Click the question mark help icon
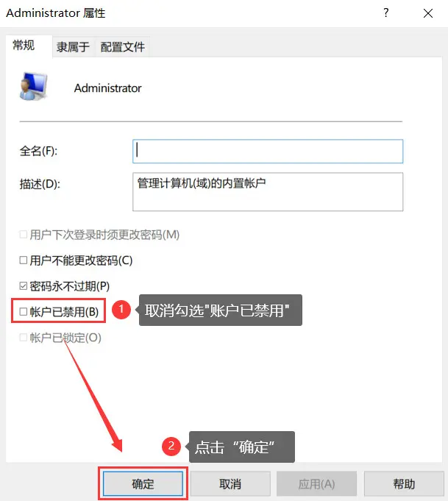 [x=386, y=13]
